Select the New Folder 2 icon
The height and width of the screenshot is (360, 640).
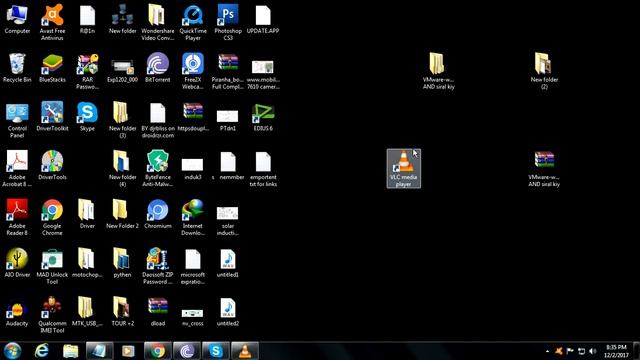pos(122,214)
